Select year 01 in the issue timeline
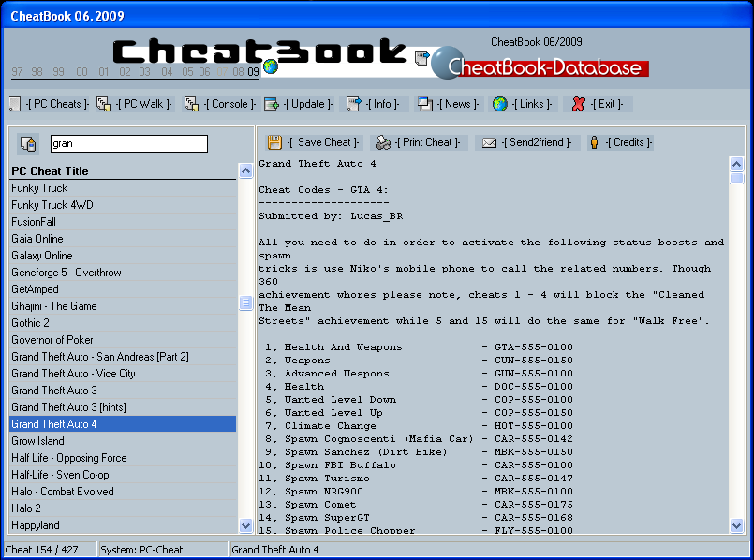The height and width of the screenshot is (560, 754). (104, 72)
